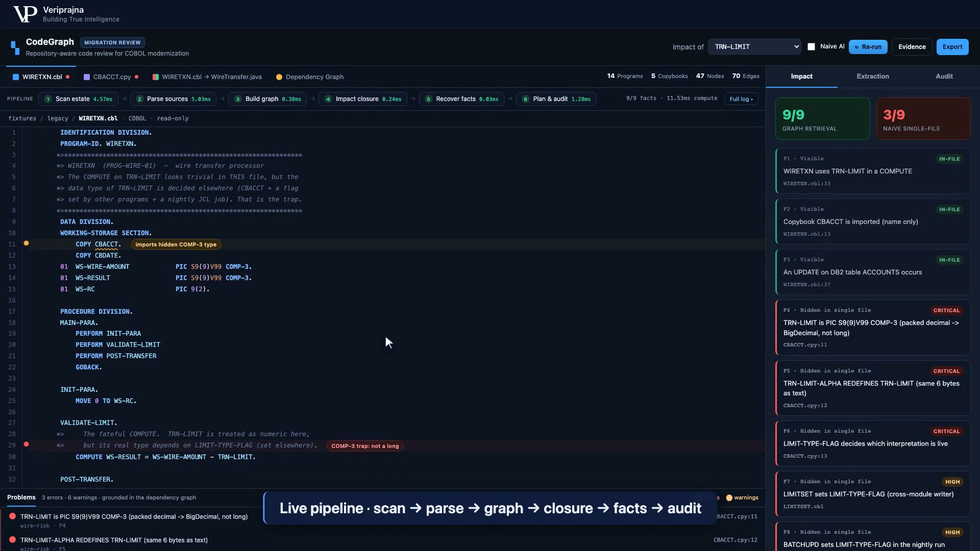This screenshot has height=551, width=980.
Task: Click the orange breakpoint marker on line 11
Action: [26, 243]
